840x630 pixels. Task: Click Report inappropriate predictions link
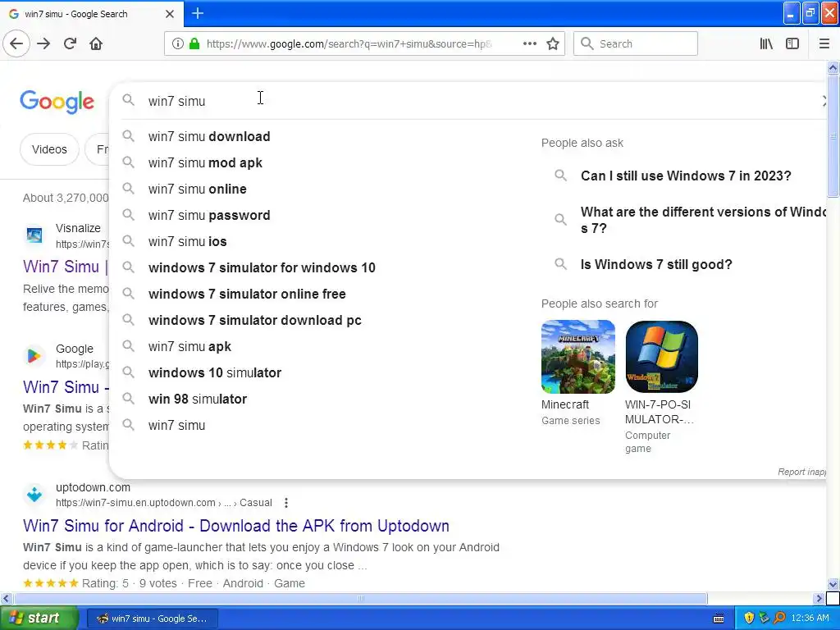(802, 472)
